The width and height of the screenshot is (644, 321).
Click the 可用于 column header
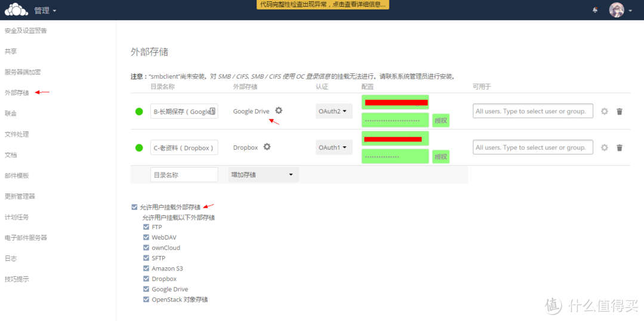click(482, 87)
